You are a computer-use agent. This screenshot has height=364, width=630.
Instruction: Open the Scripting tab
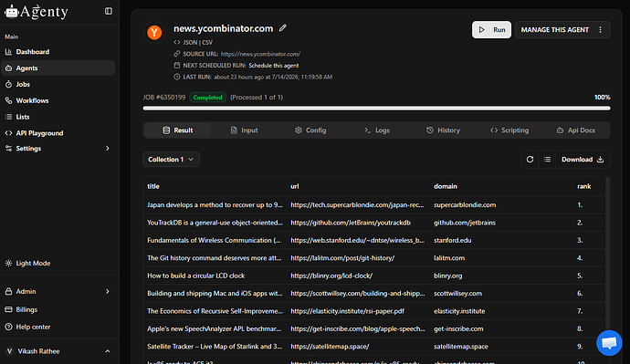click(509, 130)
